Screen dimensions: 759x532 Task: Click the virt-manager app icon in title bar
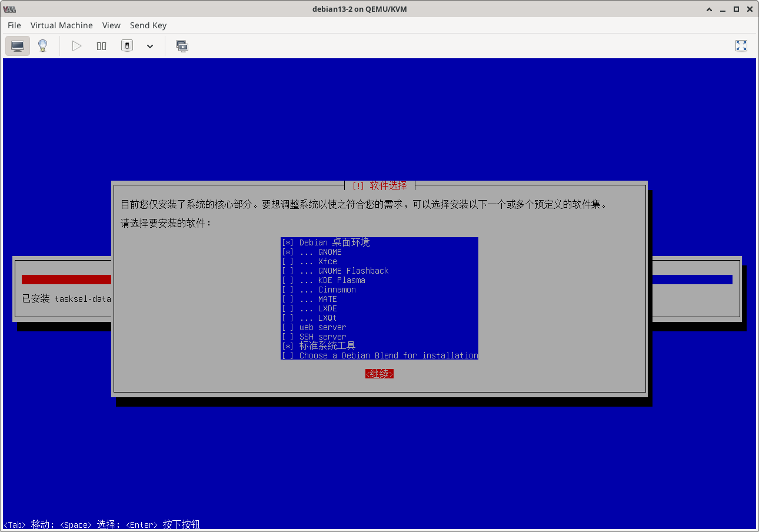point(9,9)
